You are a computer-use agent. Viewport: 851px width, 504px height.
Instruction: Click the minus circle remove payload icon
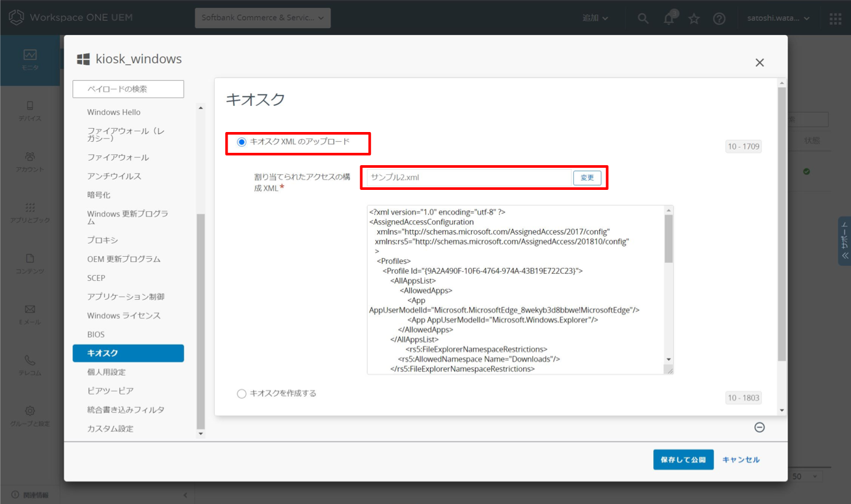tap(759, 427)
